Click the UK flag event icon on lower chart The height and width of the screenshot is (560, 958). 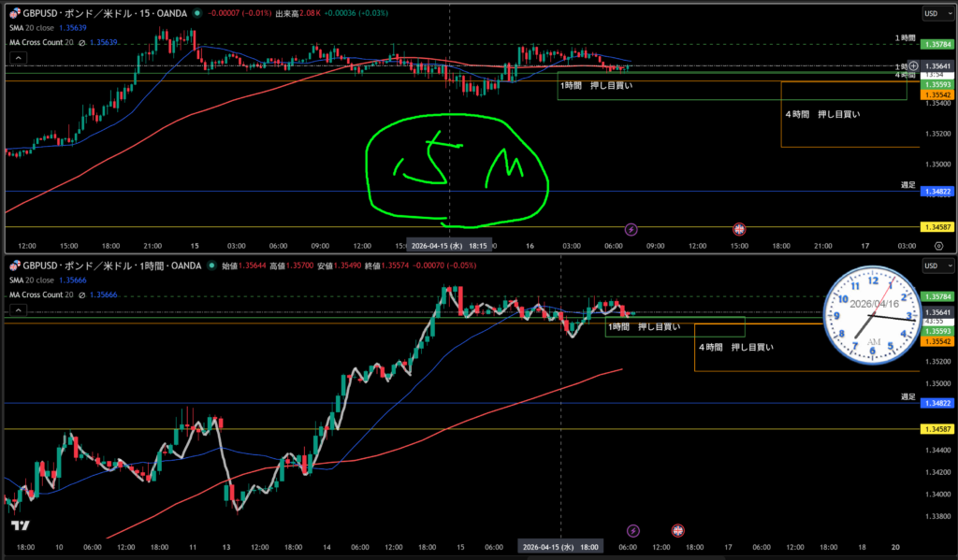[678, 530]
